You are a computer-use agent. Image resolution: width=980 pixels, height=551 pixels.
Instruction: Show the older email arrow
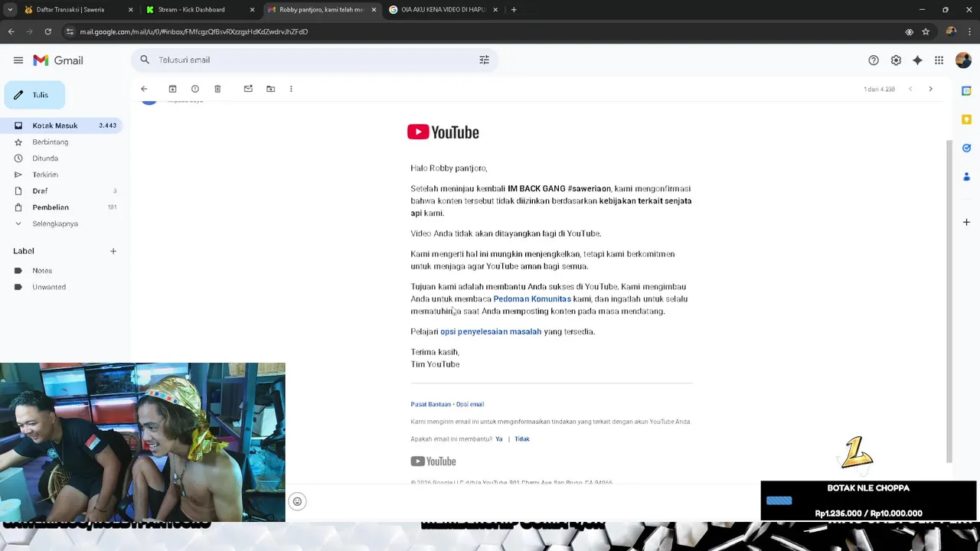coord(930,89)
